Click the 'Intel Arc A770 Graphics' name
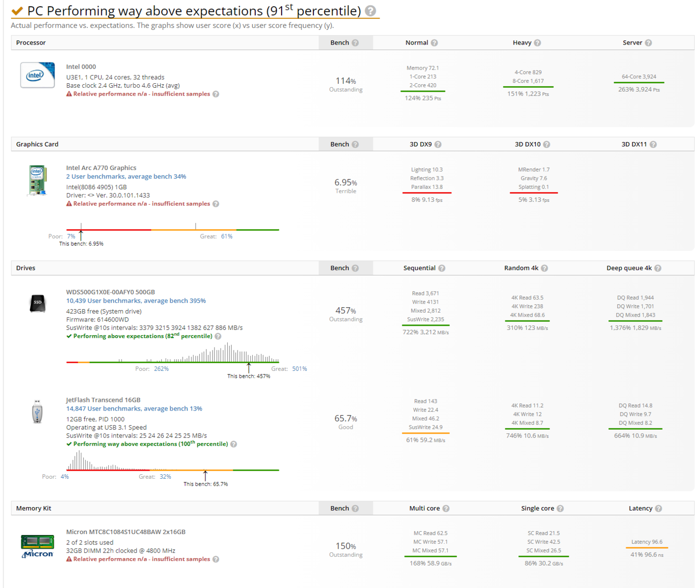Viewport: 700px width, 588px height. (x=101, y=168)
